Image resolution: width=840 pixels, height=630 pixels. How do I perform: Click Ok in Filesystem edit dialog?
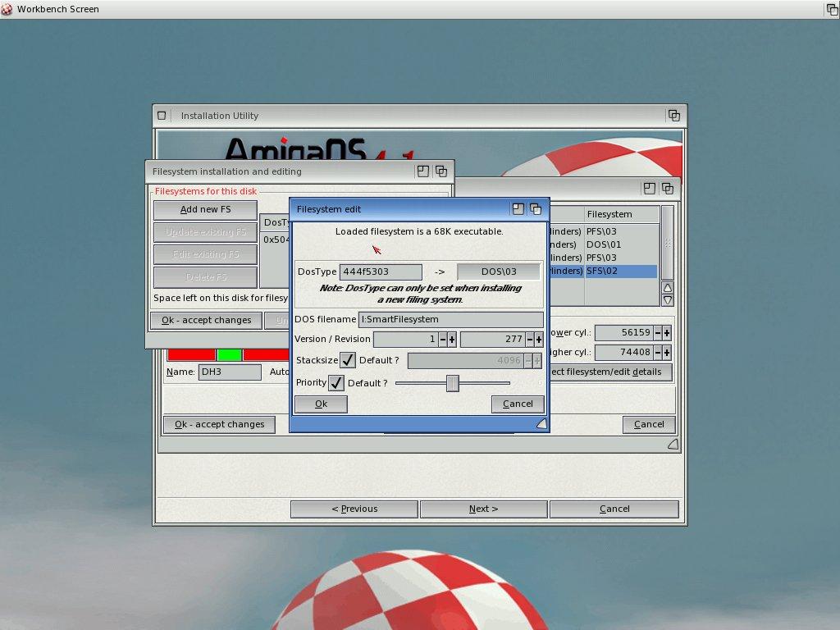321,404
